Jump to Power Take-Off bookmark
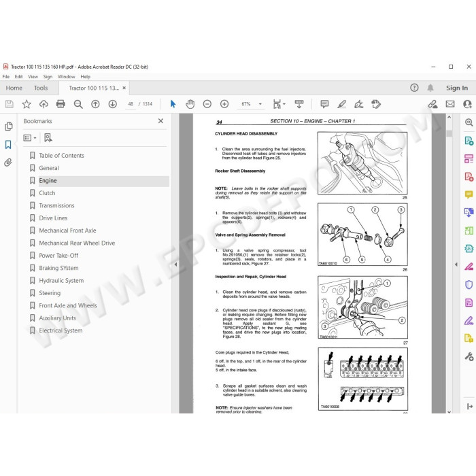Image resolution: width=476 pixels, height=476 pixels. pyautogui.click(x=58, y=256)
